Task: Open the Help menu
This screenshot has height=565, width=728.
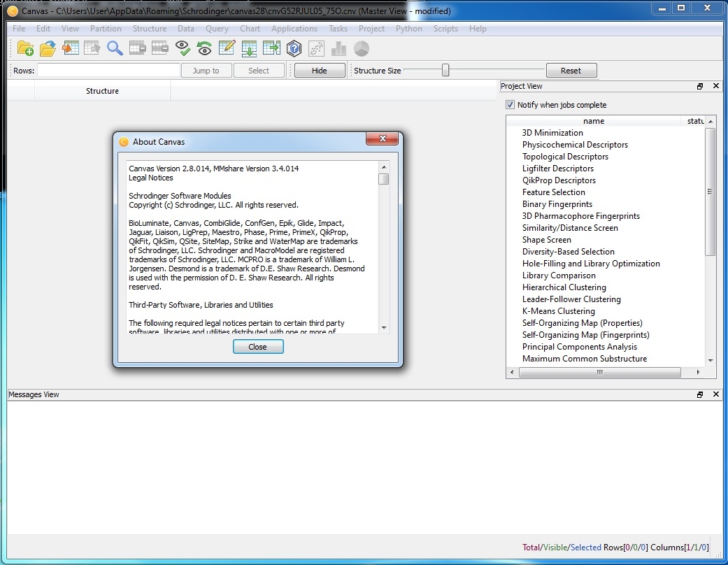Action: click(x=478, y=28)
